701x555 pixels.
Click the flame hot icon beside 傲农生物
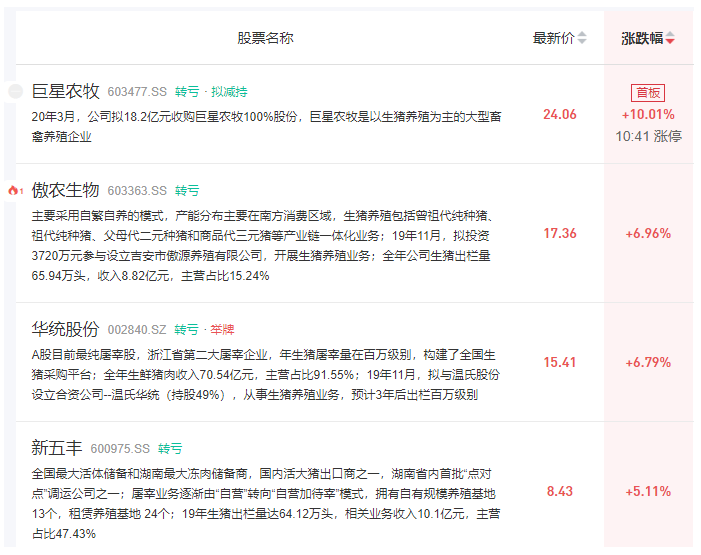[x=14, y=191]
